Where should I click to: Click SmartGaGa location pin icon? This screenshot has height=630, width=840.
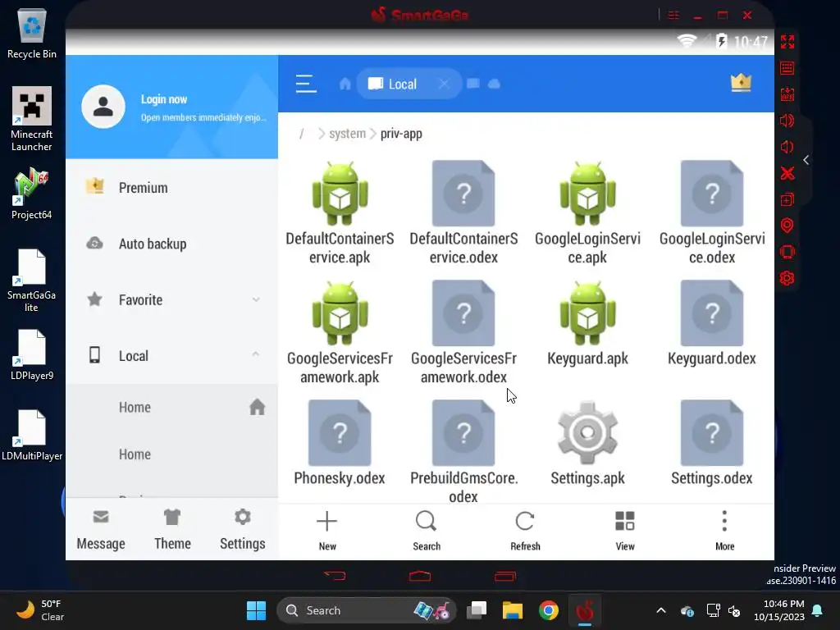pyautogui.click(x=787, y=226)
